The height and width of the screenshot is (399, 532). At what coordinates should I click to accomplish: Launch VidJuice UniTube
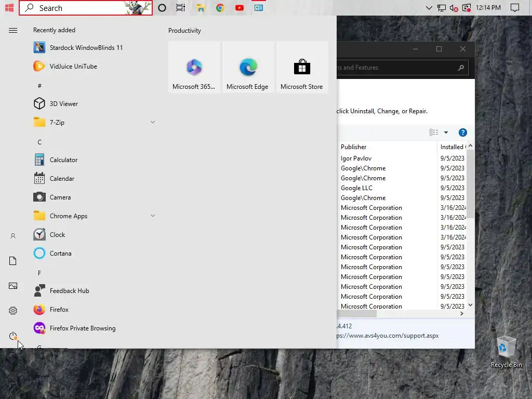tap(95, 66)
